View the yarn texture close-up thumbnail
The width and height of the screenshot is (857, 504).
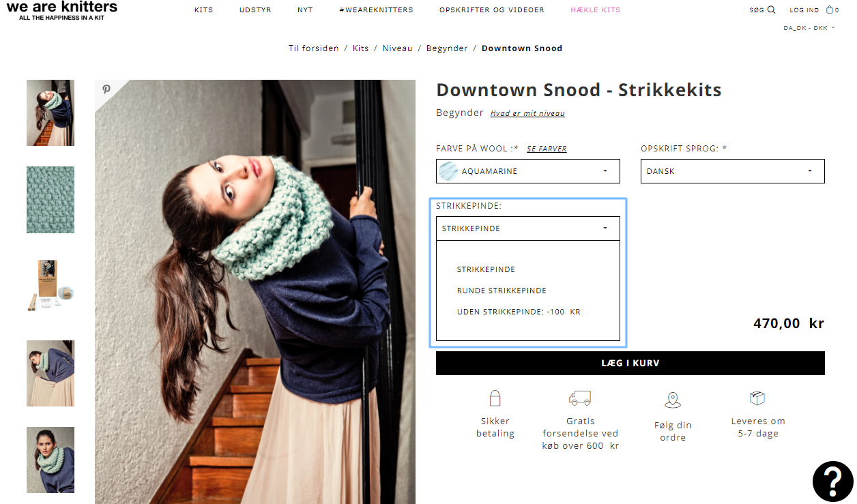(50, 200)
